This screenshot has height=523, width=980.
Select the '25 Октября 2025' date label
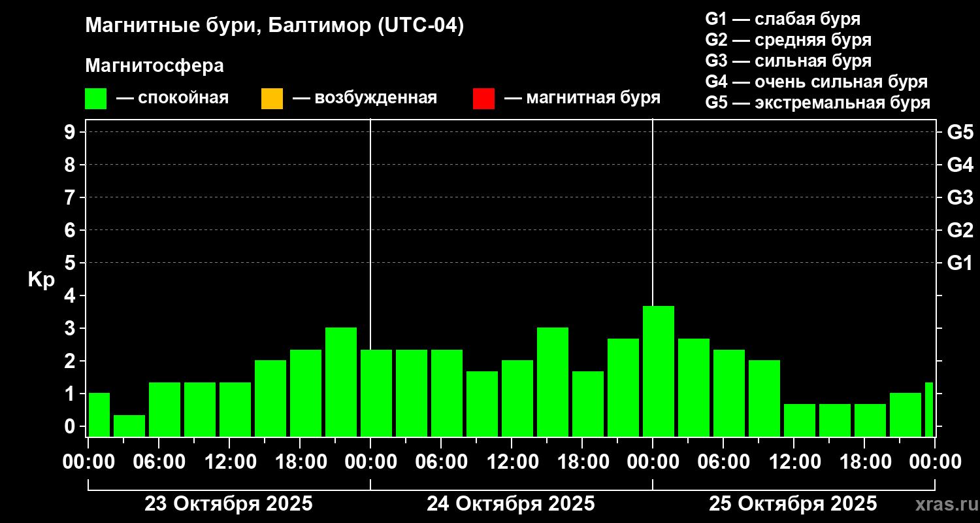(x=793, y=504)
